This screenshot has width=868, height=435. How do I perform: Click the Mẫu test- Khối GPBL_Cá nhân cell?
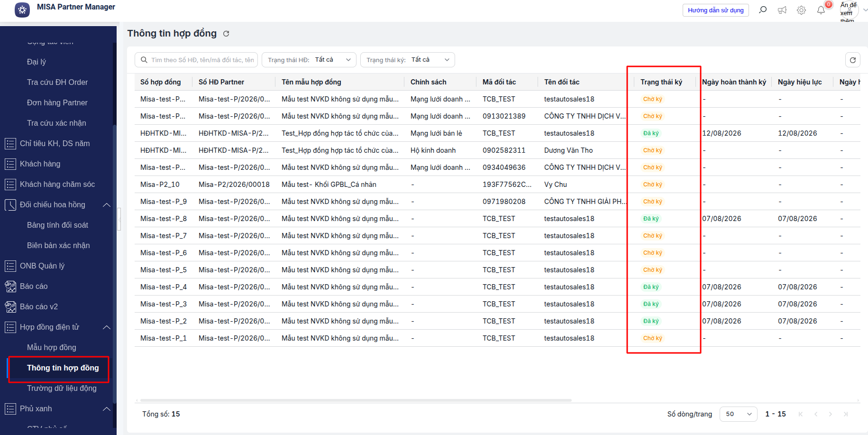tap(329, 185)
